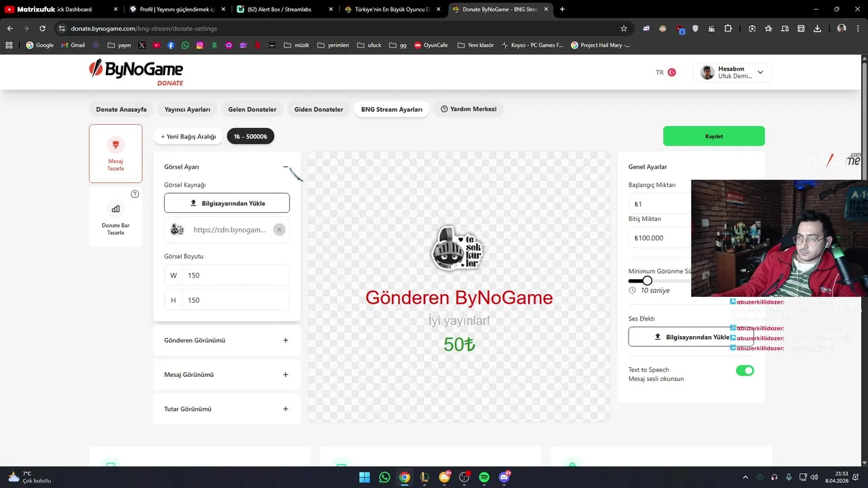Adjust the Minimum Görünme Süresi slider handle

coord(647,281)
